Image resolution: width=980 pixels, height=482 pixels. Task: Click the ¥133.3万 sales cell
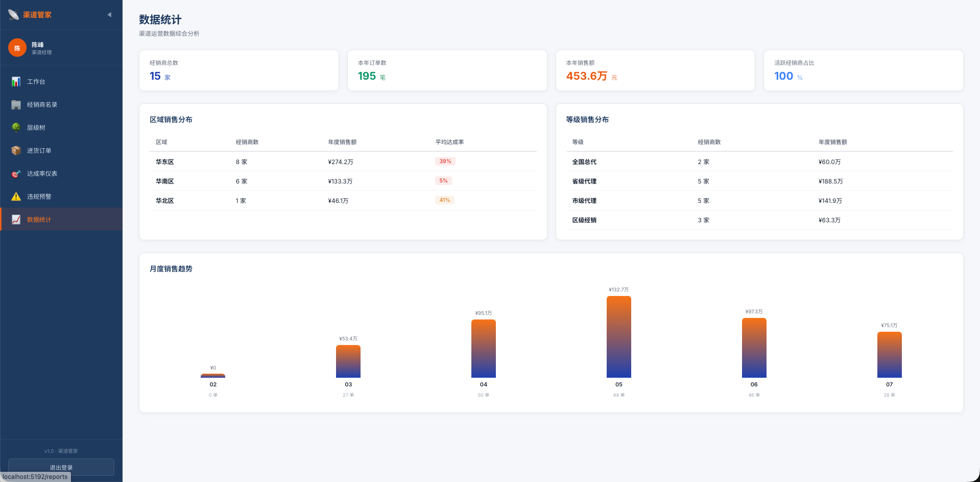340,181
